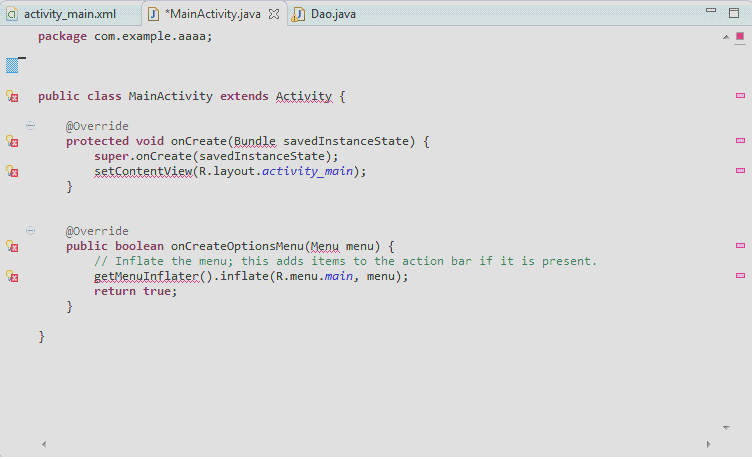
Task: Click the underlined 'getMenuInflater' call
Action: point(146,276)
